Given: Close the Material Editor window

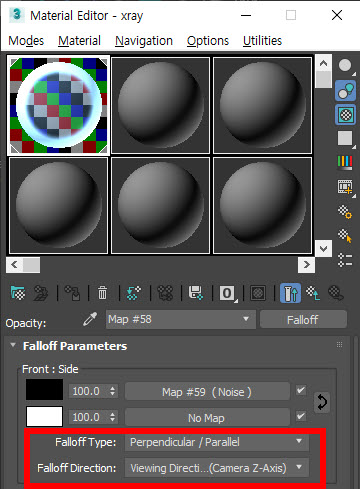Looking at the screenshot, I should coord(337,15).
